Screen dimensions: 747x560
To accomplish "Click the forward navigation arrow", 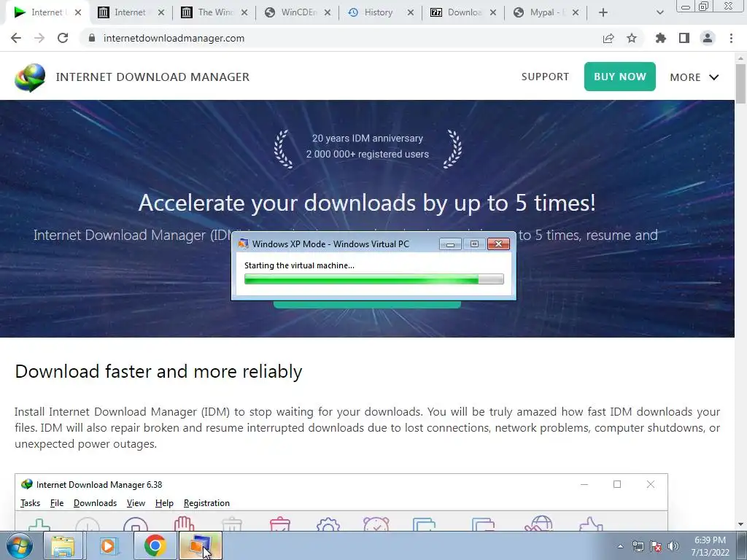I will pyautogui.click(x=39, y=38).
